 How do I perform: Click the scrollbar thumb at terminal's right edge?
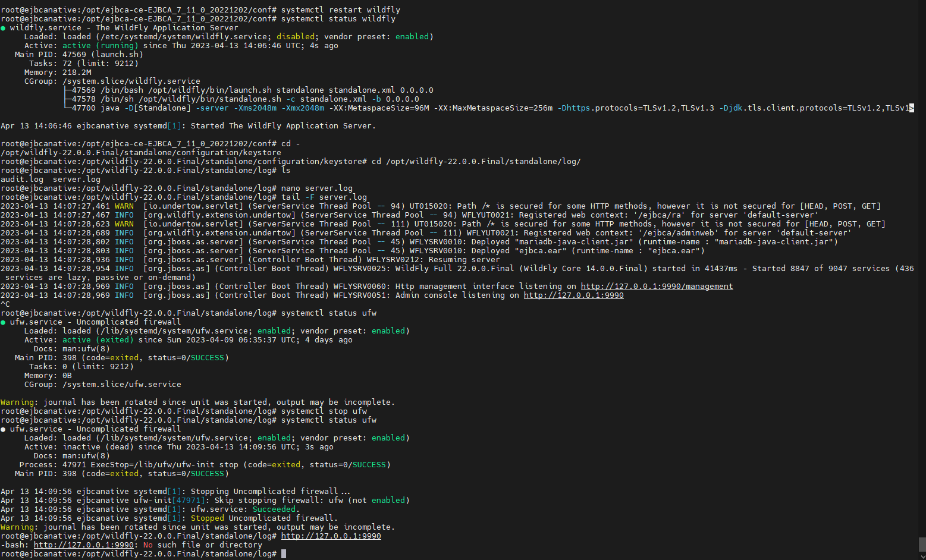922,544
